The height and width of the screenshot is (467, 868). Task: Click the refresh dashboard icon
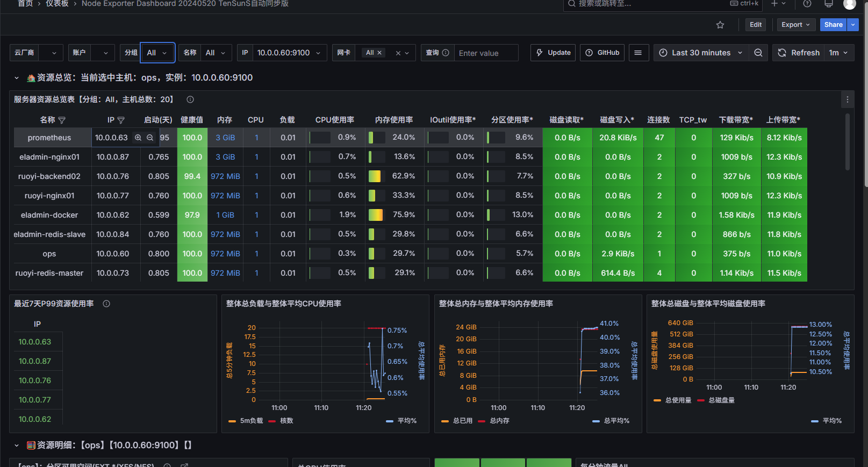tap(782, 53)
